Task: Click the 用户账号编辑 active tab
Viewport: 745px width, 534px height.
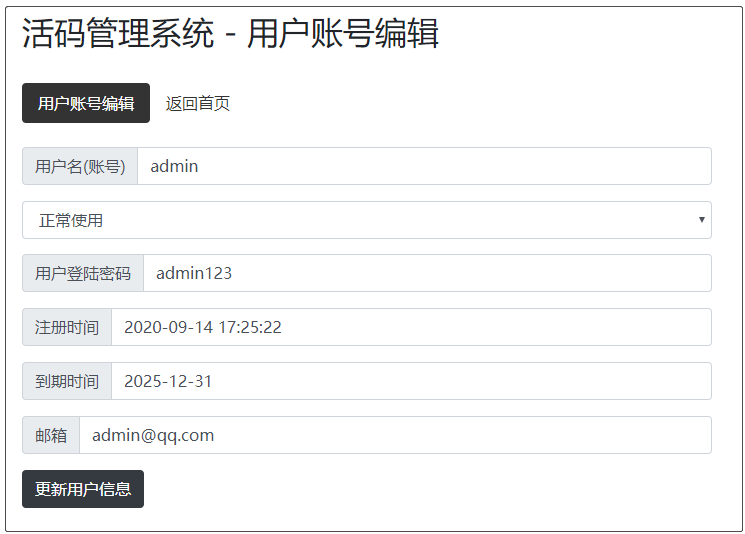Action: point(86,103)
